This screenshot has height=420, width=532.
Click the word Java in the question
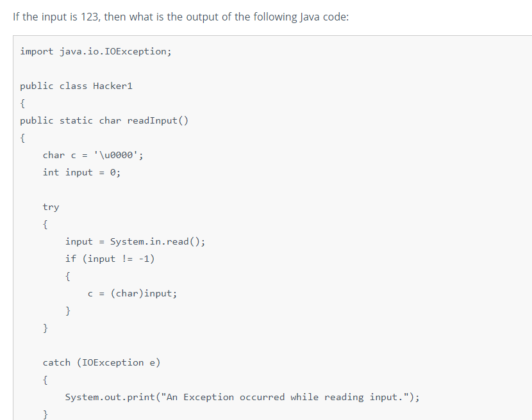tap(310, 17)
